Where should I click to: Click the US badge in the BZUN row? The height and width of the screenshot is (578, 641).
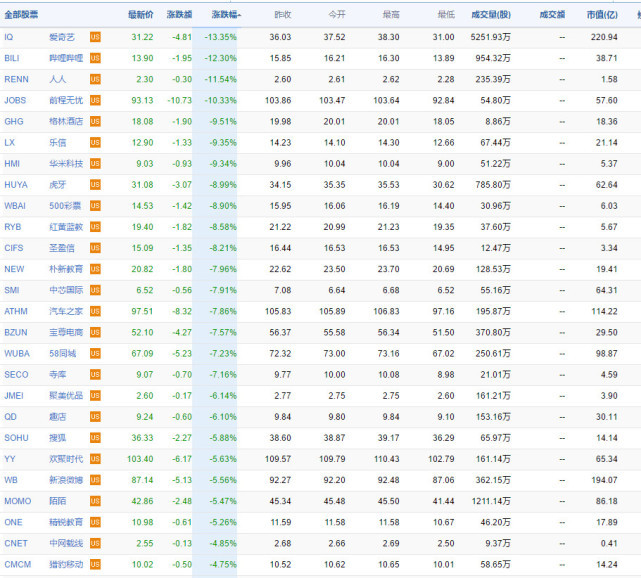pos(95,332)
